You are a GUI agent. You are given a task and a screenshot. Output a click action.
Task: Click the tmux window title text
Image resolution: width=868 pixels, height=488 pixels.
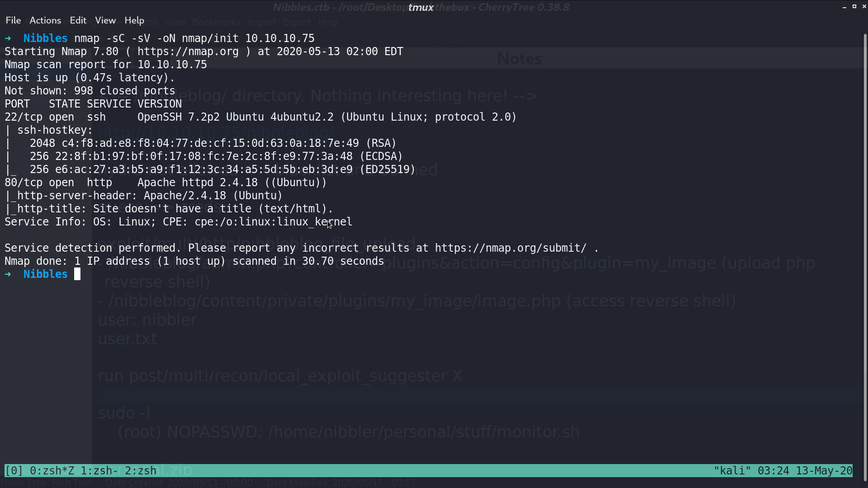tap(421, 7)
